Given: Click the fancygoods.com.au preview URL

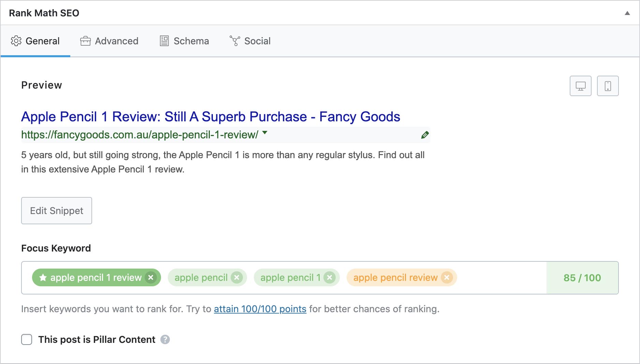Looking at the screenshot, I should tap(140, 135).
